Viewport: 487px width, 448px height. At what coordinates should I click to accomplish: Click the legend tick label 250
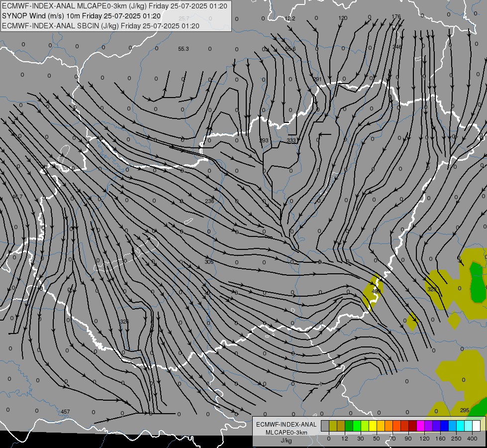(x=456, y=439)
